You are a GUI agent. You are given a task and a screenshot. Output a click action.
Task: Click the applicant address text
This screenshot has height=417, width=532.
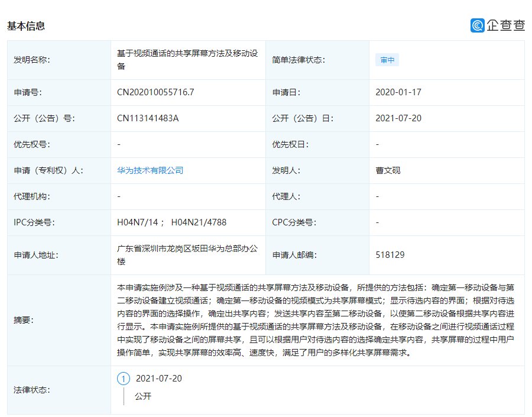click(x=187, y=255)
